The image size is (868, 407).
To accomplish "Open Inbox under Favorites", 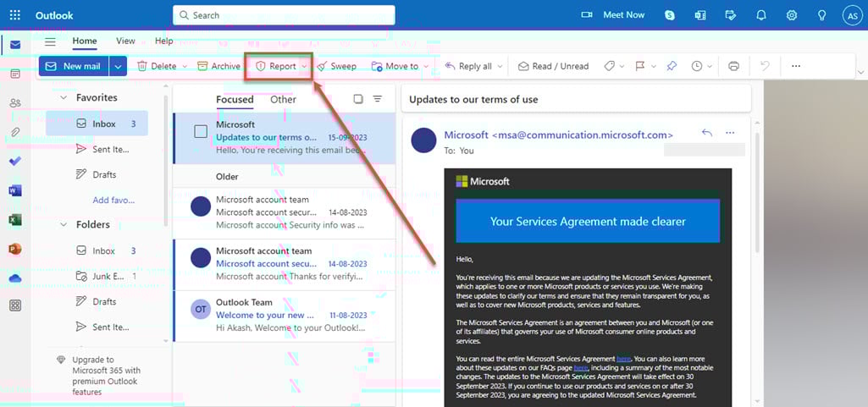I will pyautogui.click(x=97, y=124).
